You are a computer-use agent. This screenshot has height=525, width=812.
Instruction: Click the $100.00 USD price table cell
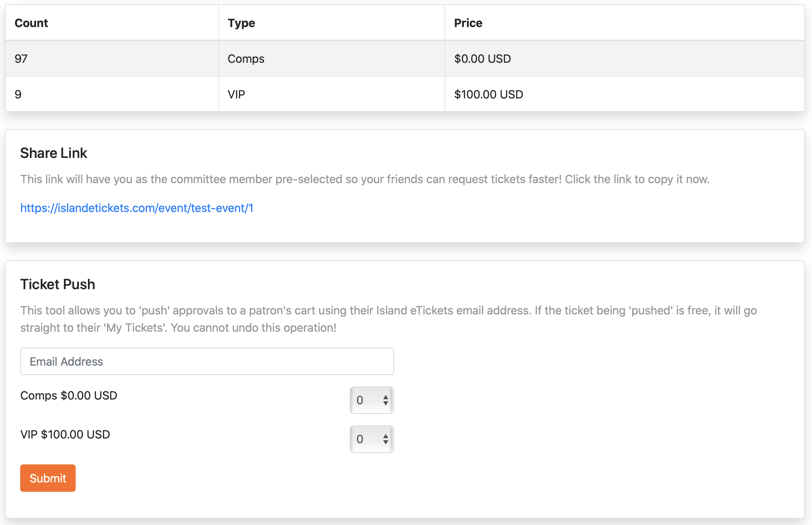pyautogui.click(x=488, y=94)
